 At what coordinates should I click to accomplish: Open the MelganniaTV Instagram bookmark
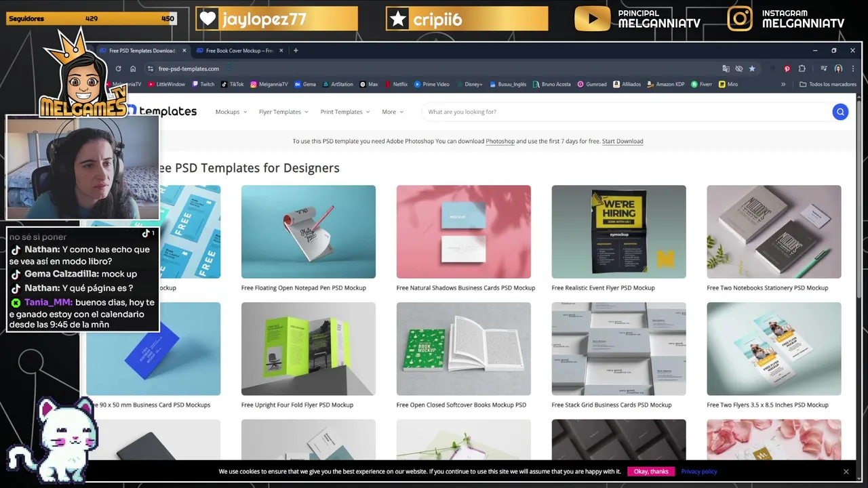click(269, 84)
